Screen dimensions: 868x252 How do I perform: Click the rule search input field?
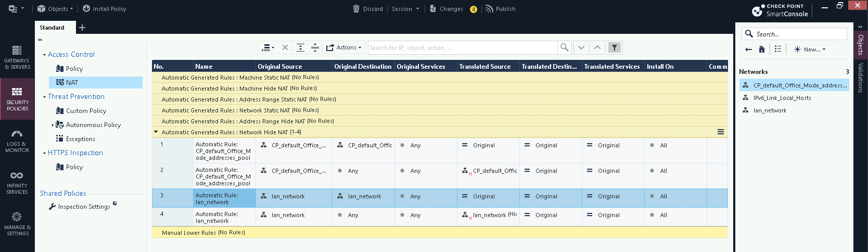(462, 48)
